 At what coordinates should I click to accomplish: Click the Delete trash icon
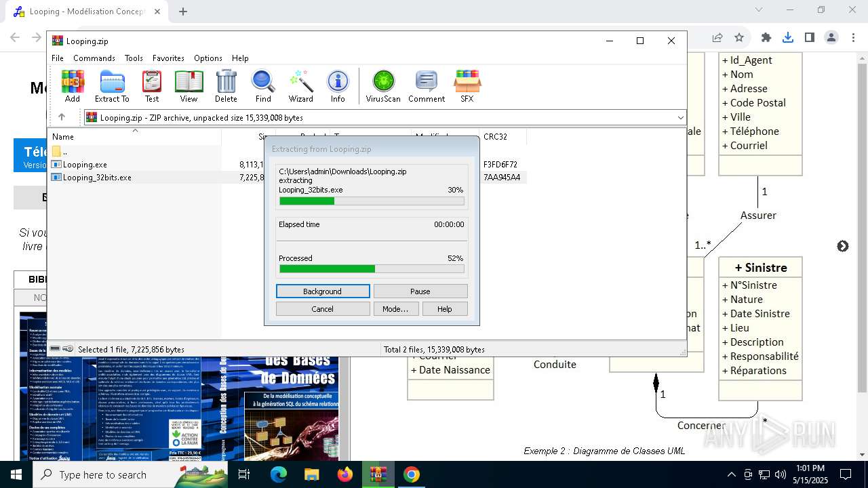tap(226, 86)
